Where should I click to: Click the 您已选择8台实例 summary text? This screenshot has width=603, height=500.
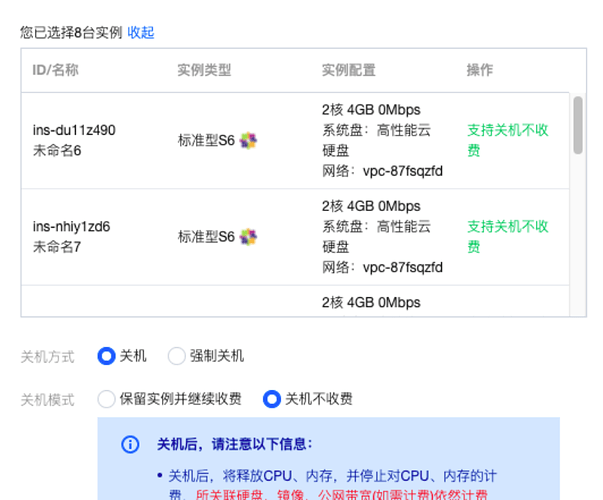click(x=71, y=32)
